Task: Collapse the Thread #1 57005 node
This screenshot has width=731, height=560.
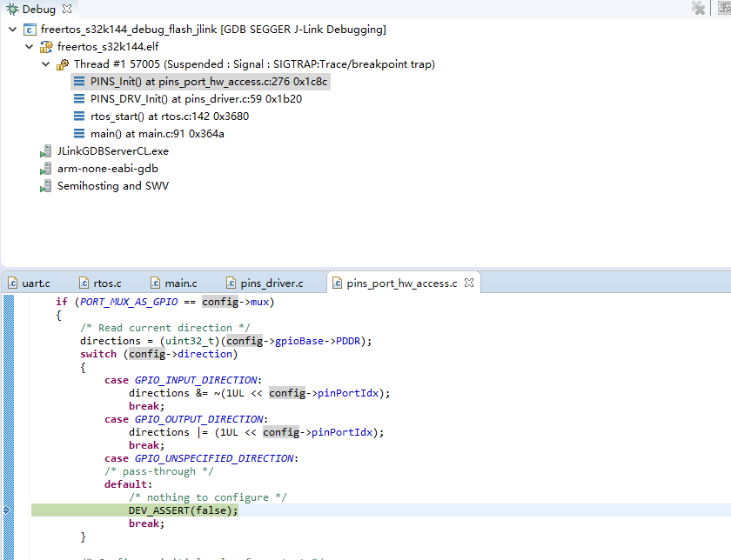Action: click(x=45, y=63)
